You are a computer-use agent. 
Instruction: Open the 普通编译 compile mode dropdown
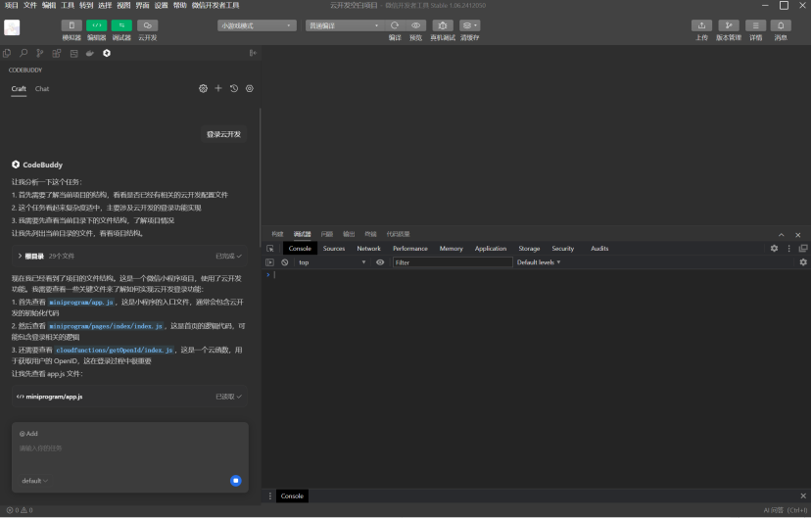point(345,25)
